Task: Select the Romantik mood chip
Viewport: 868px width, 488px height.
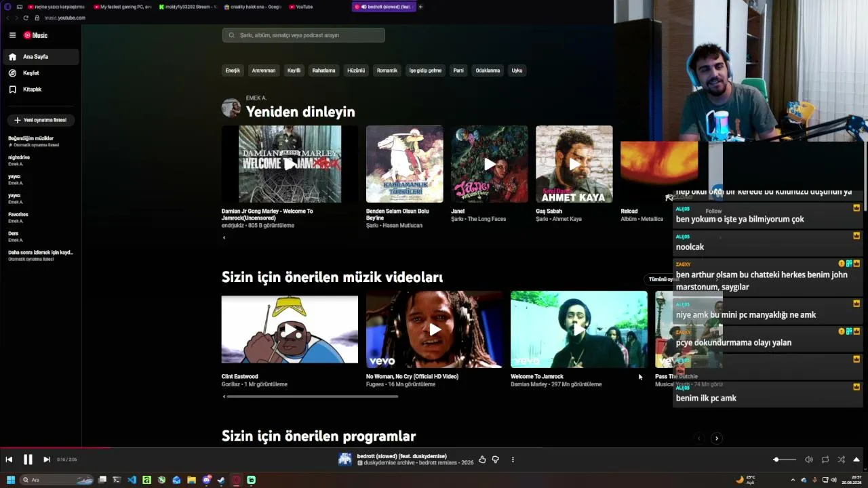Action: pyautogui.click(x=387, y=70)
